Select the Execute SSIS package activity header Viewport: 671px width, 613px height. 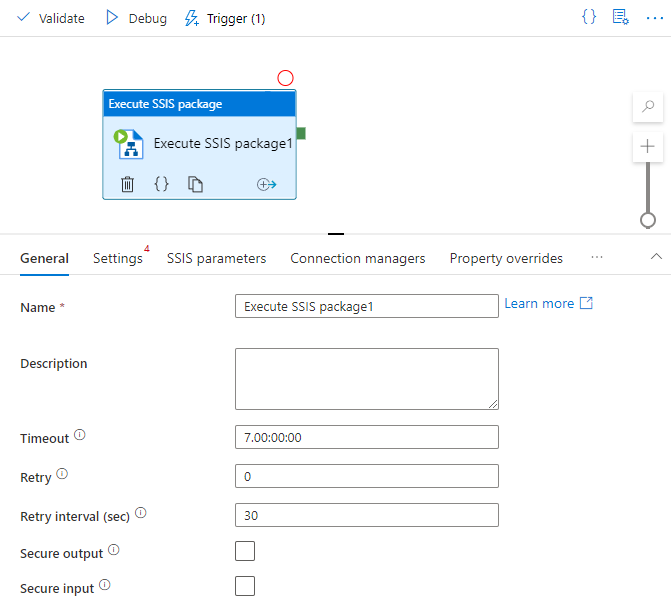pos(199,104)
